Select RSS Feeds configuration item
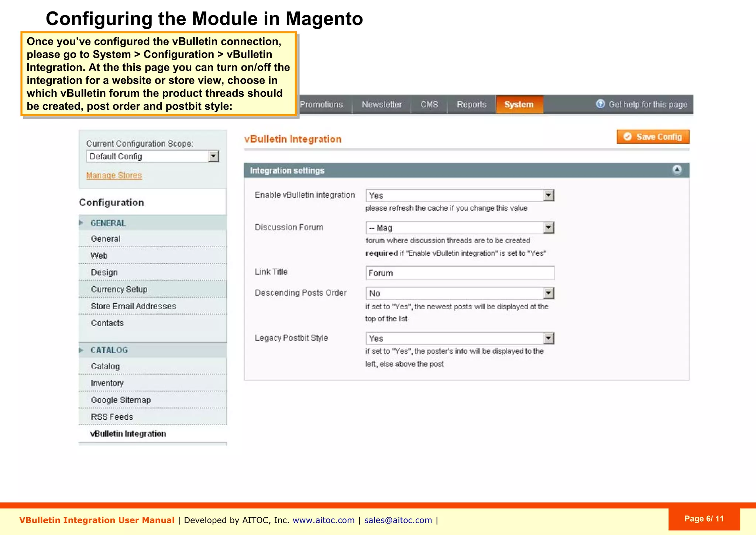 pos(153,417)
